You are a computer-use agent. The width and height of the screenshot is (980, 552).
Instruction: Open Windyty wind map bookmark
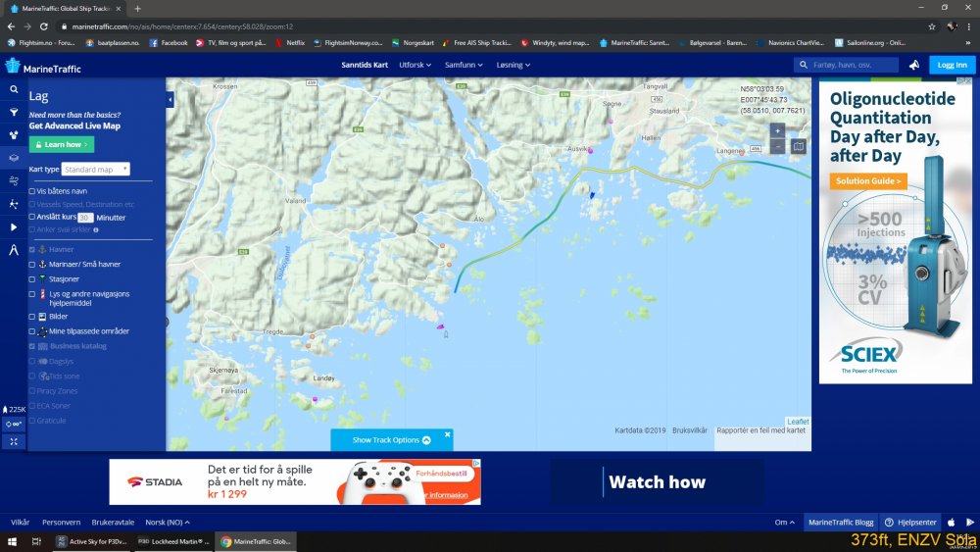[x=555, y=43]
